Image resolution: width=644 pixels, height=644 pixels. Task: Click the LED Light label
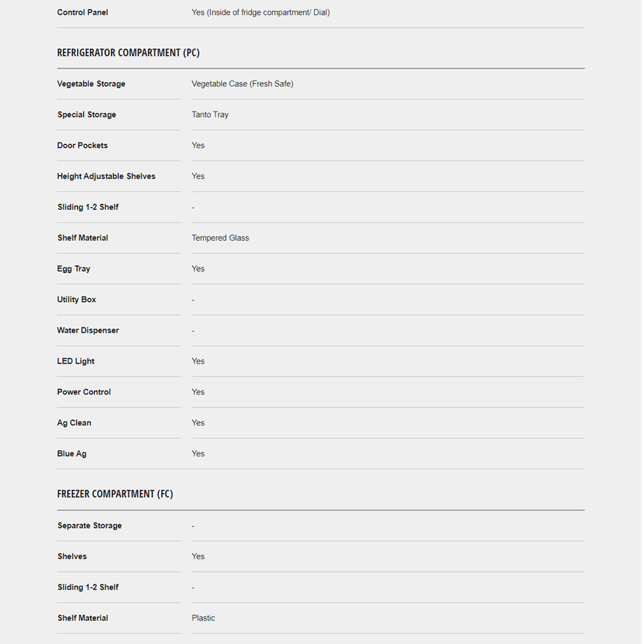click(x=76, y=361)
